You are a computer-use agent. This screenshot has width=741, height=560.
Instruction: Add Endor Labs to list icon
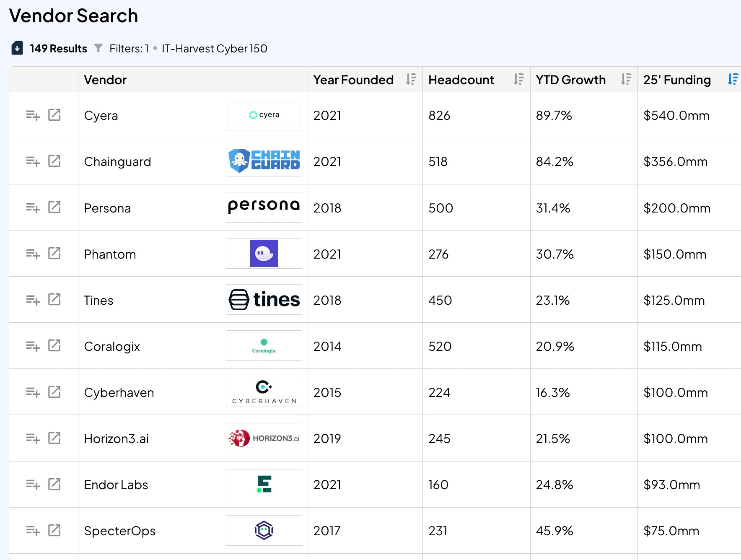(33, 485)
